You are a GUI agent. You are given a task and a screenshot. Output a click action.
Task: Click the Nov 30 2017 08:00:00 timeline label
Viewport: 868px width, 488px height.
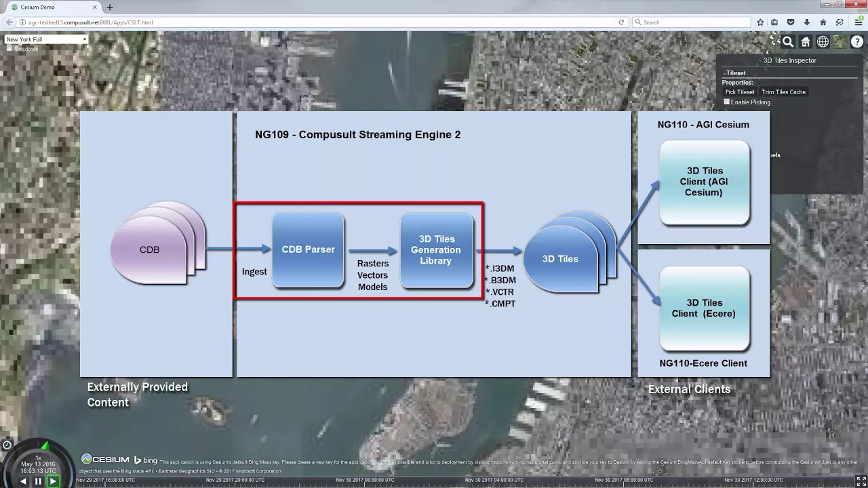[624, 480]
